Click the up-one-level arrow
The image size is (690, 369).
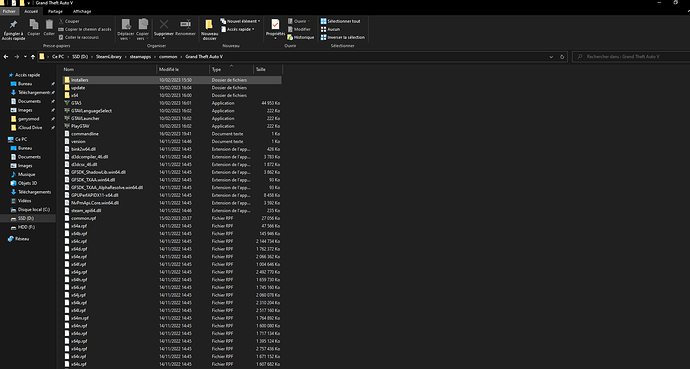tap(32, 57)
